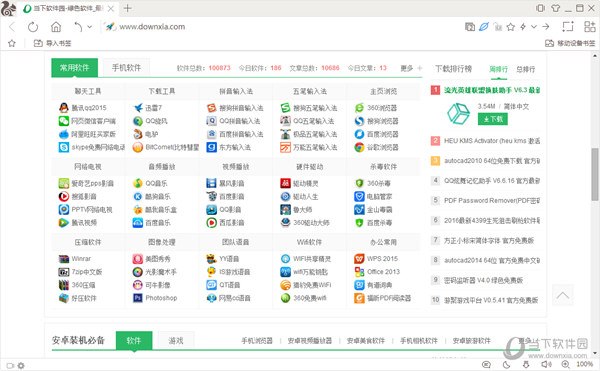Click the 美图秀秀 icon
Image resolution: width=600 pixels, height=371 pixels.
(x=138, y=259)
